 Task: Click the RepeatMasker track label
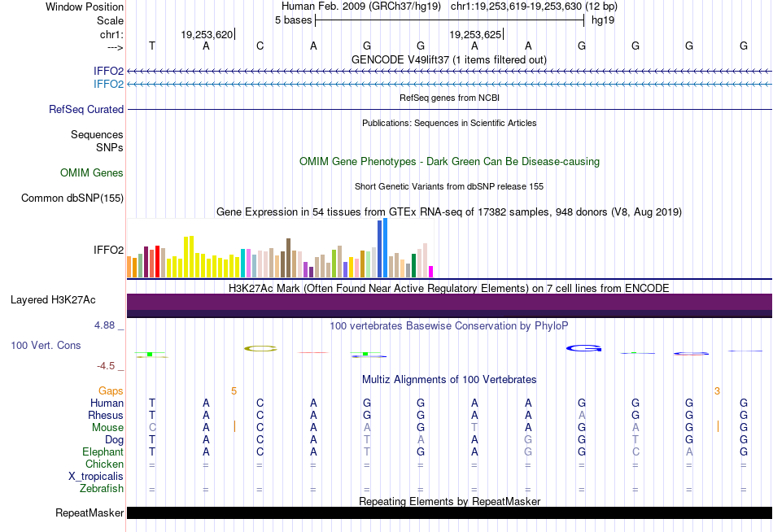(90, 512)
